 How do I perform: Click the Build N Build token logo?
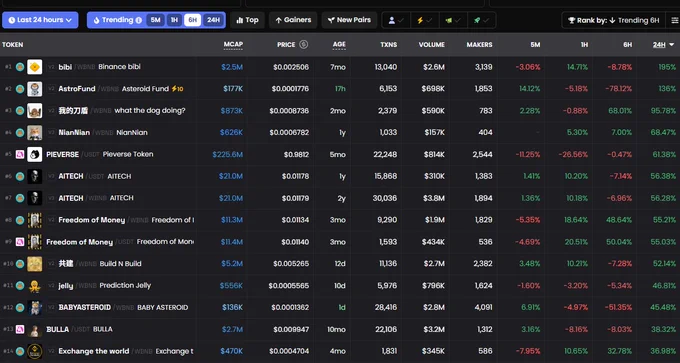click(35, 264)
